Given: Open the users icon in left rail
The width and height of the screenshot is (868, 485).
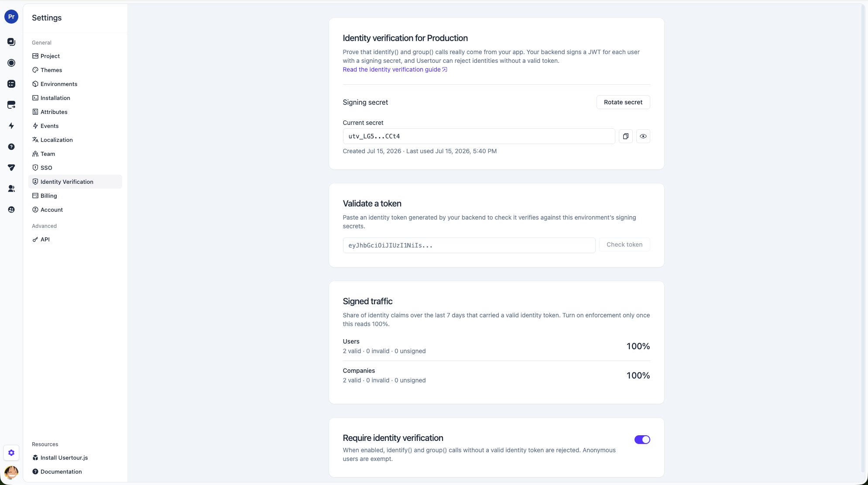Looking at the screenshot, I should (x=11, y=189).
